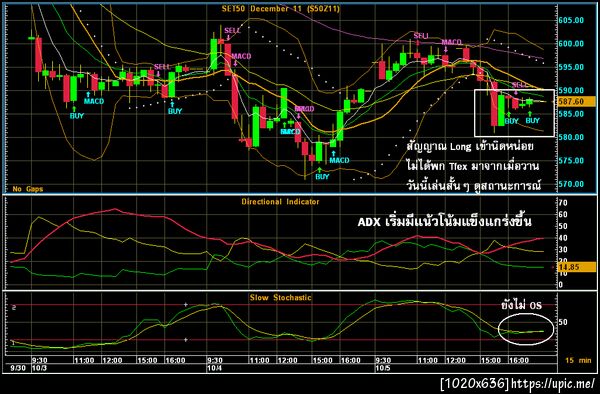Click the 10/4 date label on time axis
Screen dimensions: 600x394
click(x=214, y=368)
